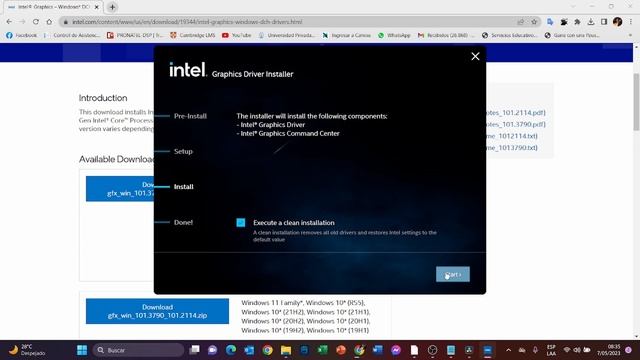Select the Pre-Install step in the installer sidebar
The width and height of the screenshot is (640, 360).
click(190, 116)
